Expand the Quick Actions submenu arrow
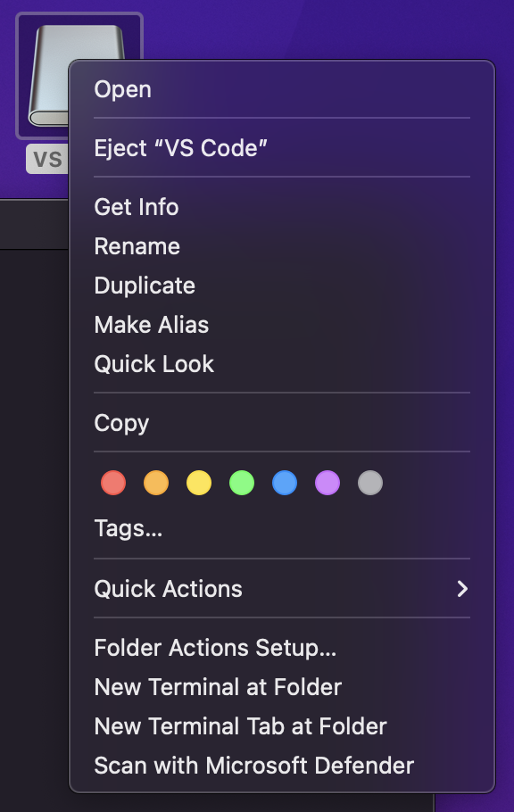This screenshot has width=514, height=812. click(463, 589)
